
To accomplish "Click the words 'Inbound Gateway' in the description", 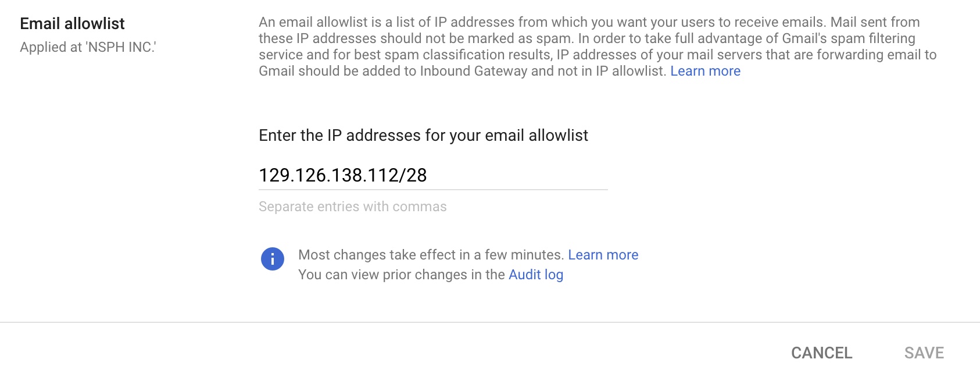I will click(473, 71).
